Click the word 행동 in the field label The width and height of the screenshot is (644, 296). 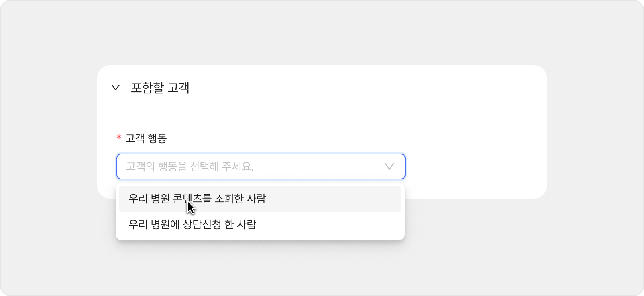tap(157, 138)
